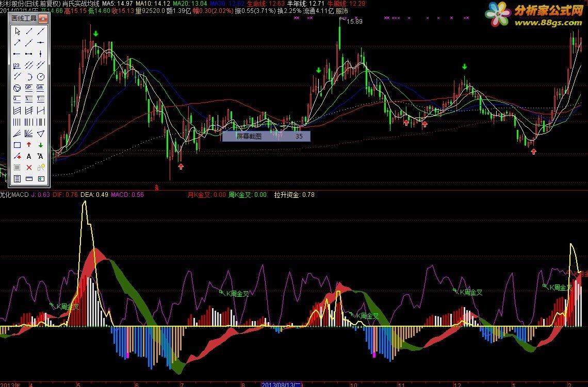Pick the speed resistance lines tool

[17, 133]
